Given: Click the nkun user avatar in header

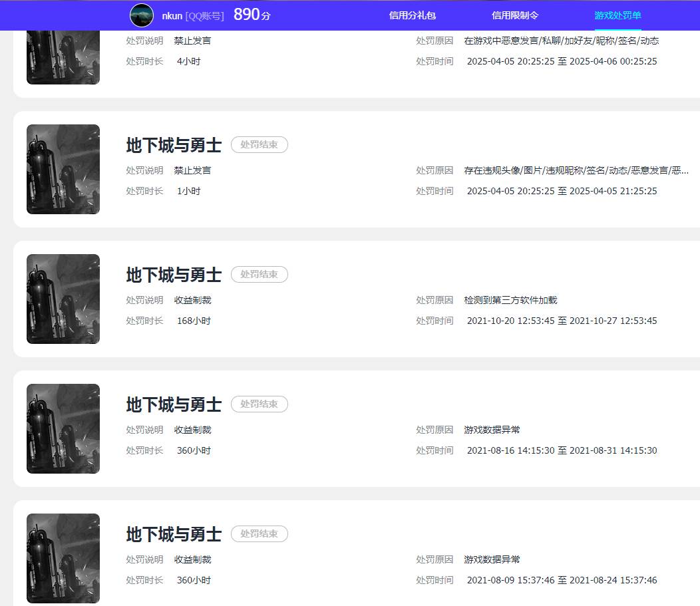Looking at the screenshot, I should (141, 15).
